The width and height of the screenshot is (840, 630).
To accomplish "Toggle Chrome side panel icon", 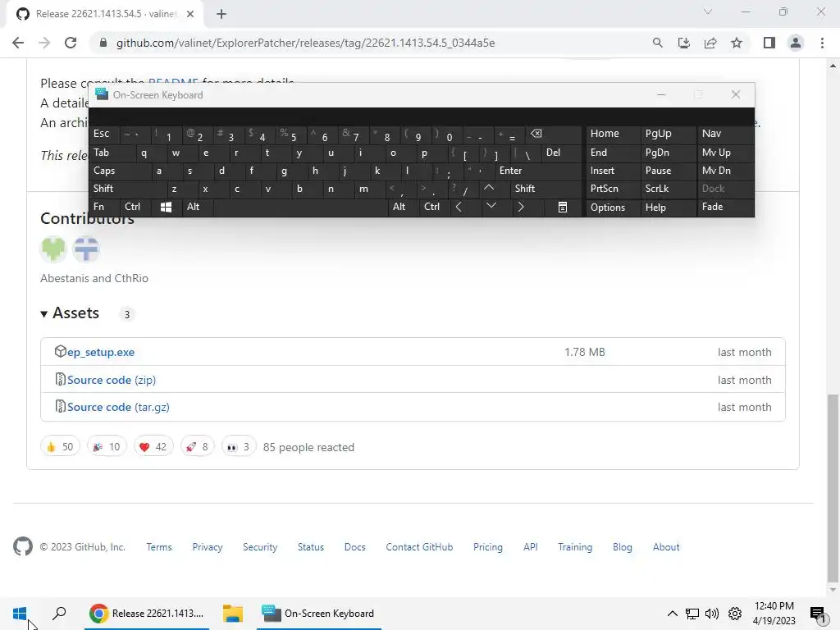I will (x=769, y=43).
